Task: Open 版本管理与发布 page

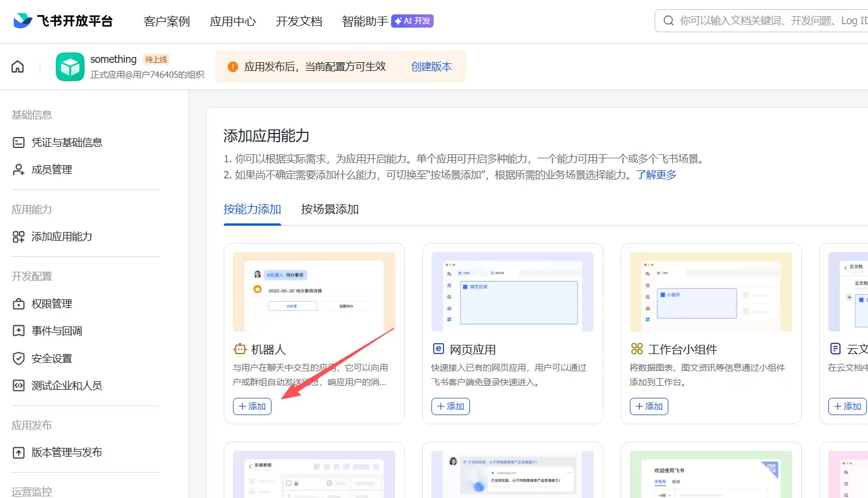Action: point(66,453)
